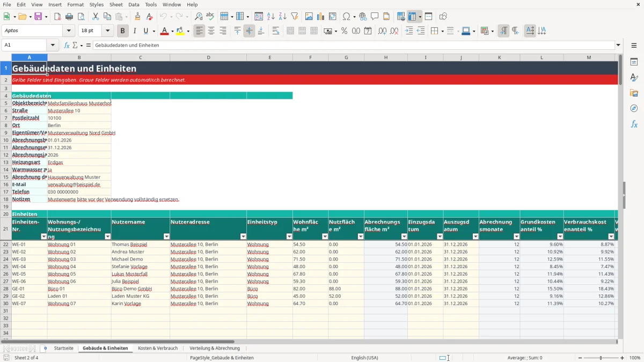The height and width of the screenshot is (362, 644).
Task: Click the Sort icon
Action: (259, 17)
